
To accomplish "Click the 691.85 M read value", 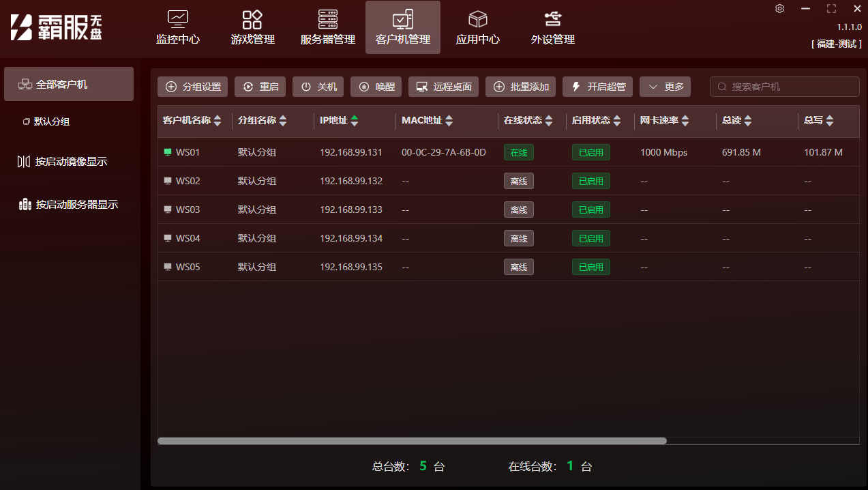I will [741, 152].
